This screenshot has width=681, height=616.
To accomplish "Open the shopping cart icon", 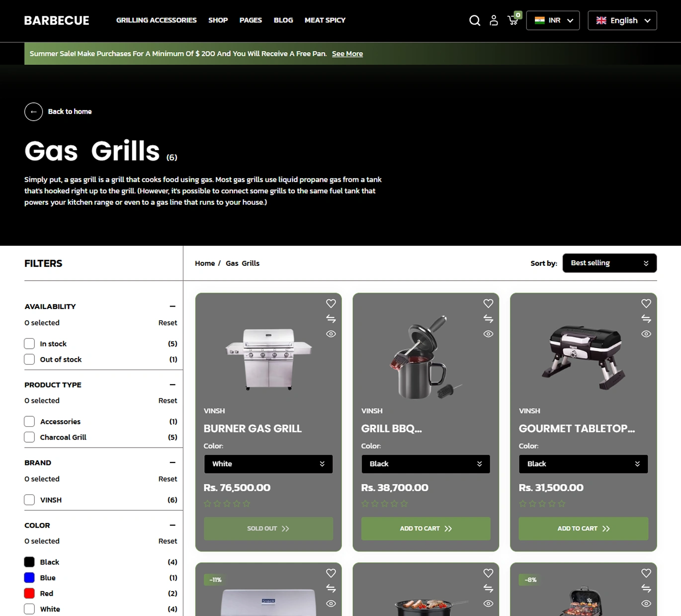I will pos(513,19).
